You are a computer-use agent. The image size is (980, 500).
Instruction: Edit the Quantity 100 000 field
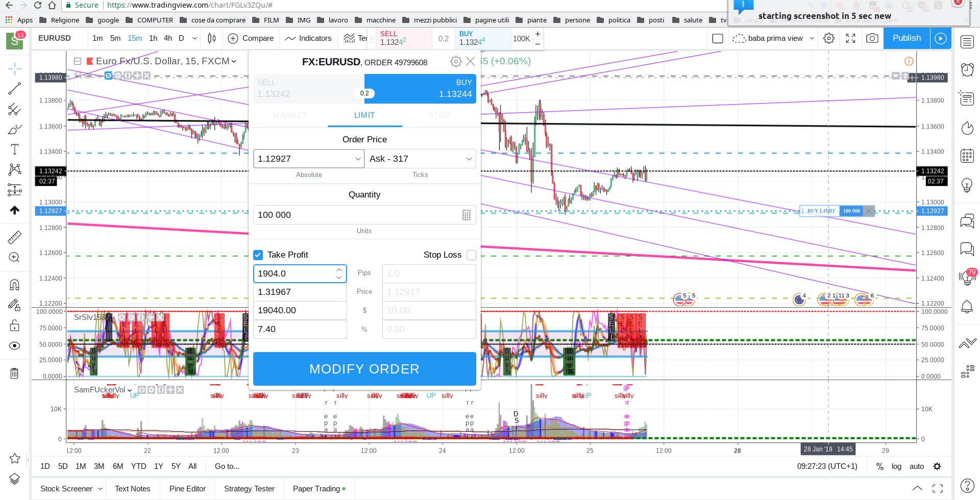[364, 215]
